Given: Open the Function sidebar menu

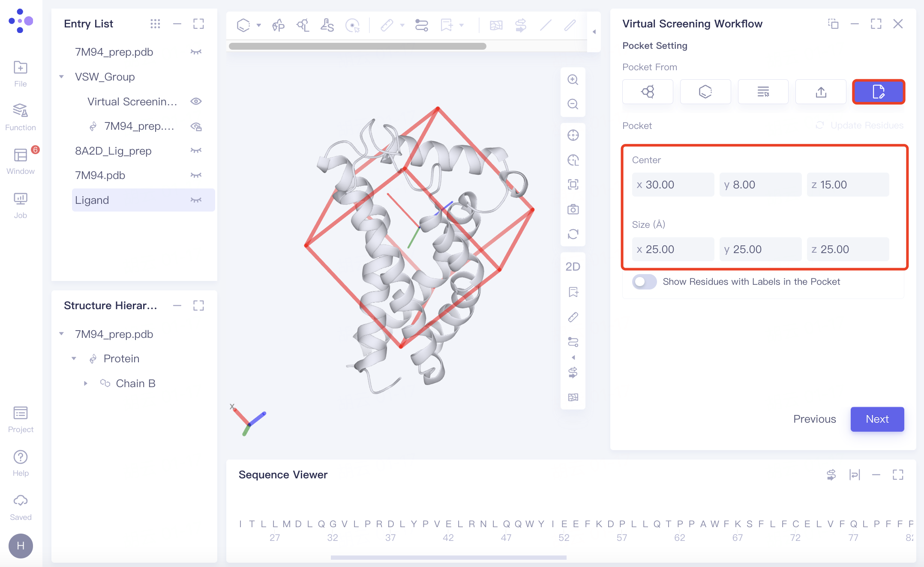Looking at the screenshot, I should [20, 117].
